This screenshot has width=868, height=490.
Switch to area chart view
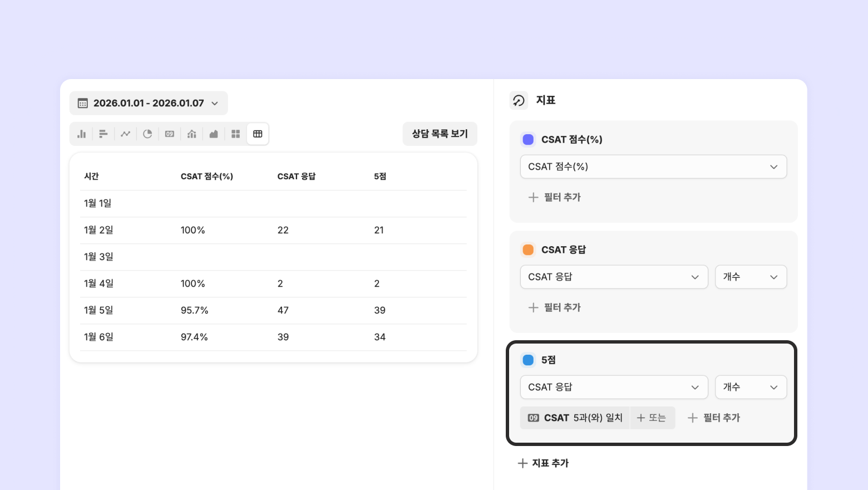point(214,134)
